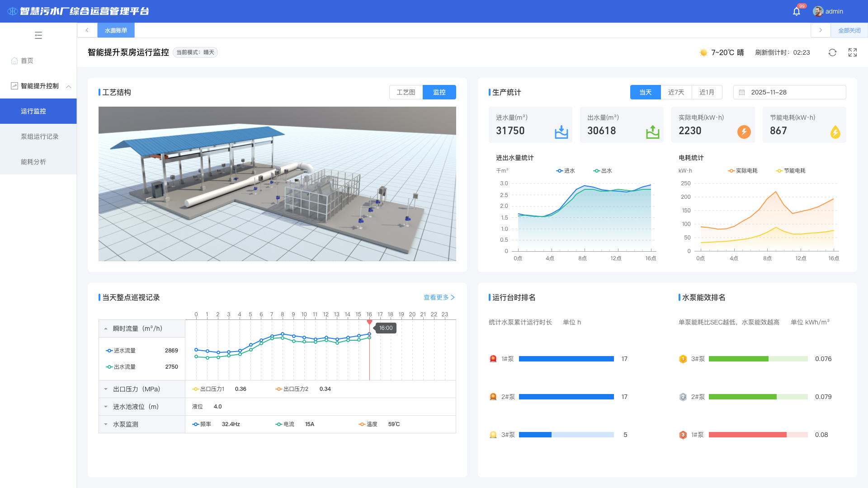This screenshot has width=868, height=488.
Task: Select 近1月 production statistics range
Action: click(707, 92)
